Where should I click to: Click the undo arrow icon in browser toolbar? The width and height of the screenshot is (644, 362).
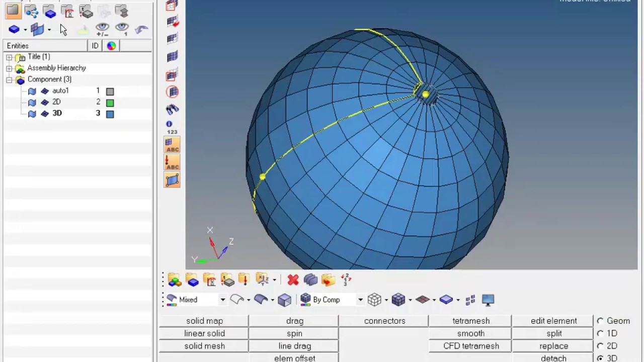click(x=141, y=29)
